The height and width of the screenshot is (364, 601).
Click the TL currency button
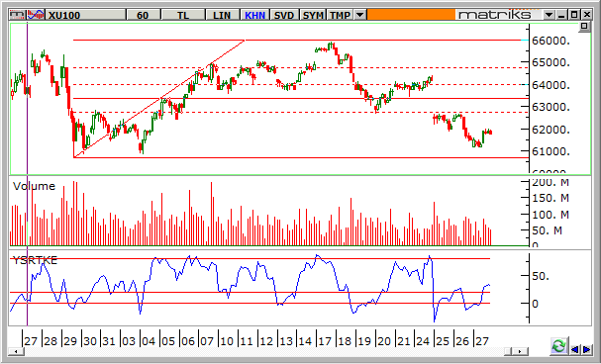183,15
